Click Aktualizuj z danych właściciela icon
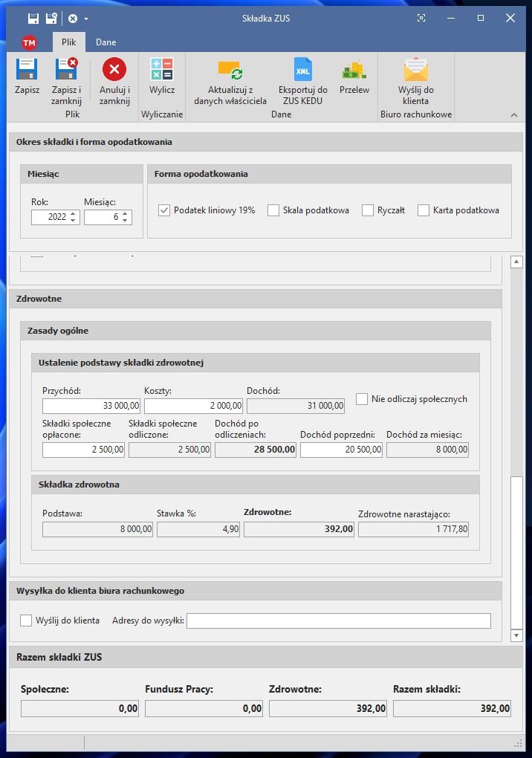Image resolution: width=532 pixels, height=758 pixels. pos(230,71)
